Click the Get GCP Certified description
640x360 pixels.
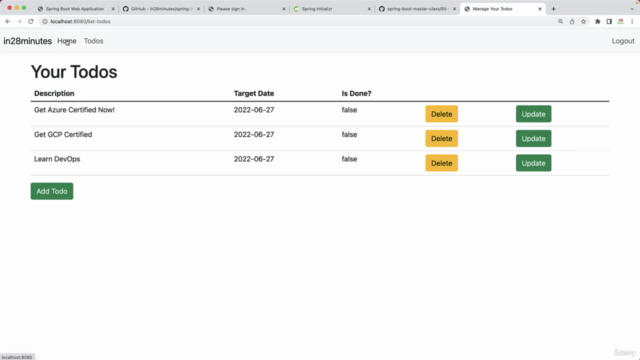point(63,134)
